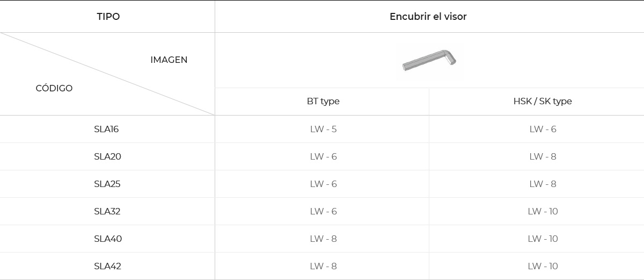The image size is (644, 280).
Task: Select the TIPO header cell
Action: (x=108, y=17)
